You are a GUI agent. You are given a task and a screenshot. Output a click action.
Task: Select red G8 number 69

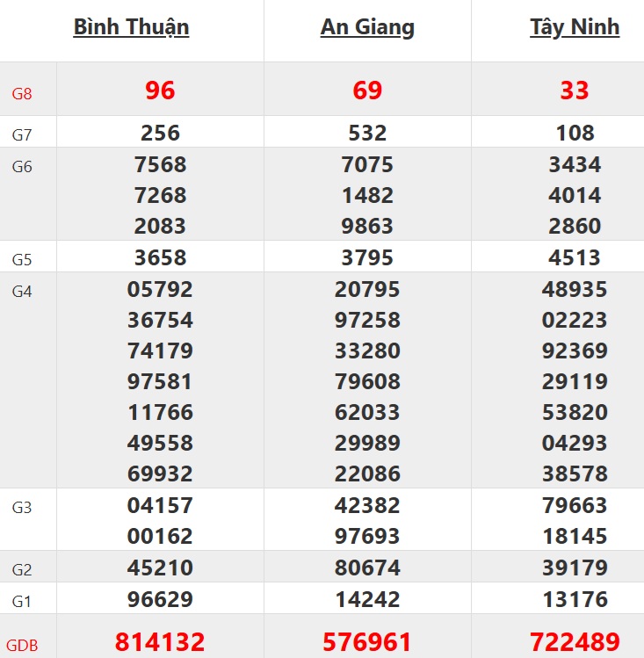pos(367,90)
